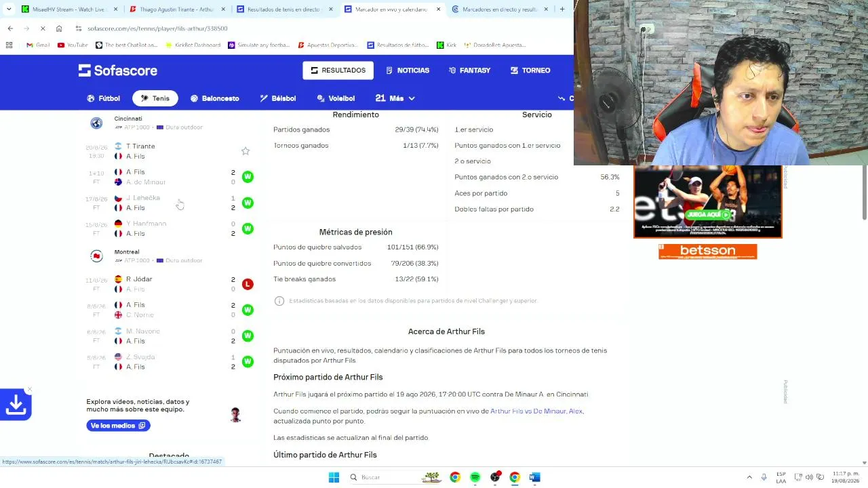Open Montreal tournament icon
Viewport: 868px width, 488px height.
click(x=96, y=256)
